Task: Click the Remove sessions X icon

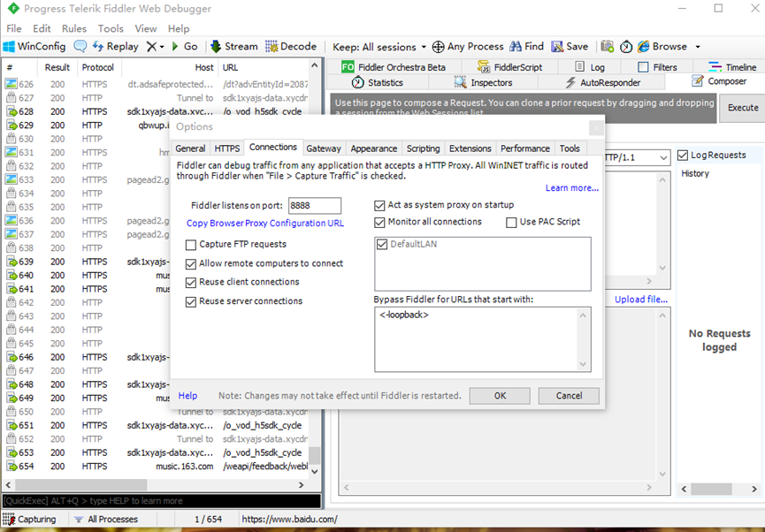Action: (x=152, y=46)
